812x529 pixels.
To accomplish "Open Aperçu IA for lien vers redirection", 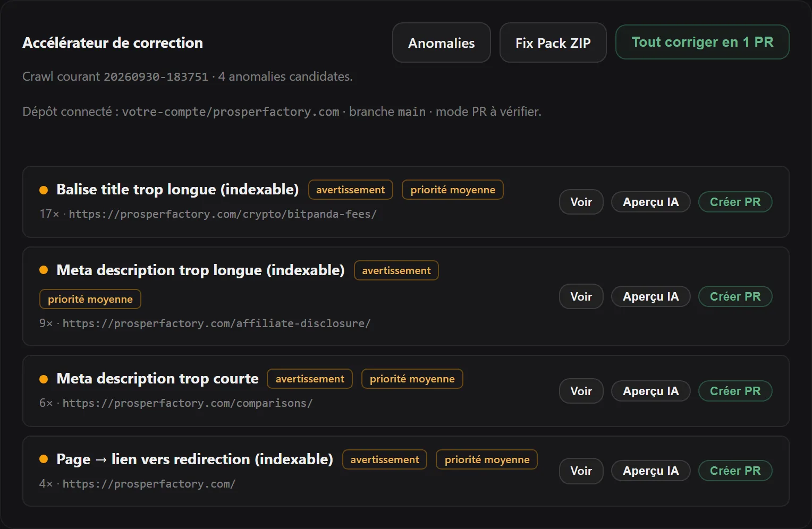I will pos(650,471).
